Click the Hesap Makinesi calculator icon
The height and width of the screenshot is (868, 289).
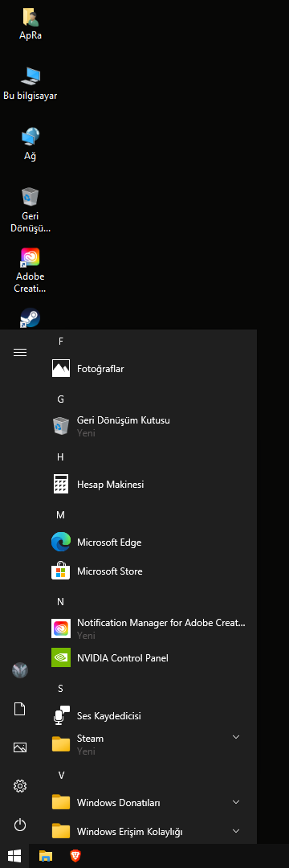click(61, 485)
